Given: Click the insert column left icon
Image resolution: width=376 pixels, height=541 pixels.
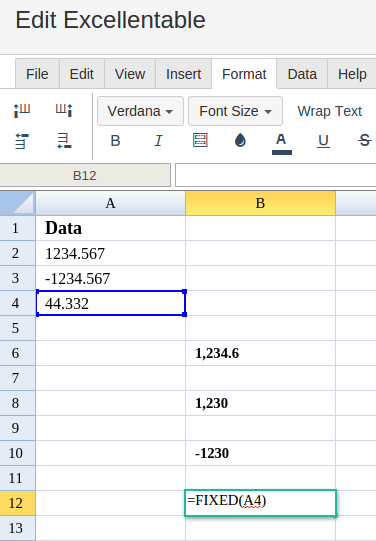Looking at the screenshot, I should (22, 111).
